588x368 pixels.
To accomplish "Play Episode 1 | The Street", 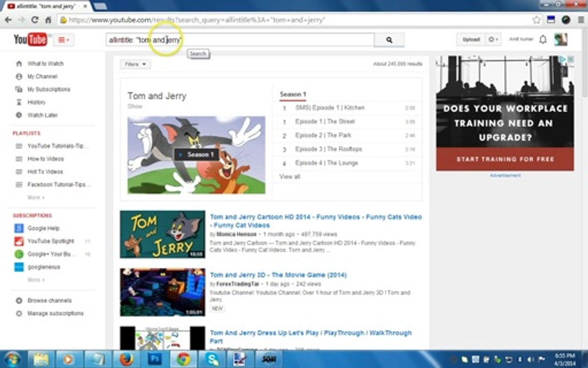I will pyautogui.click(x=325, y=122).
